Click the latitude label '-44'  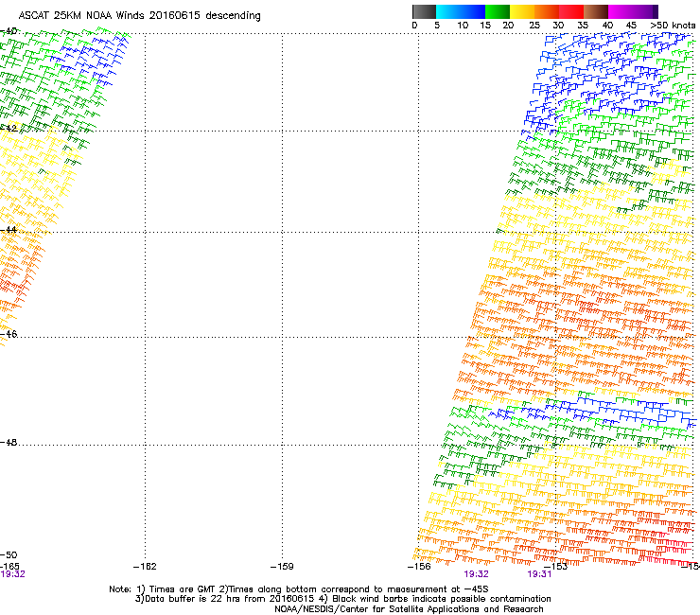(9, 230)
